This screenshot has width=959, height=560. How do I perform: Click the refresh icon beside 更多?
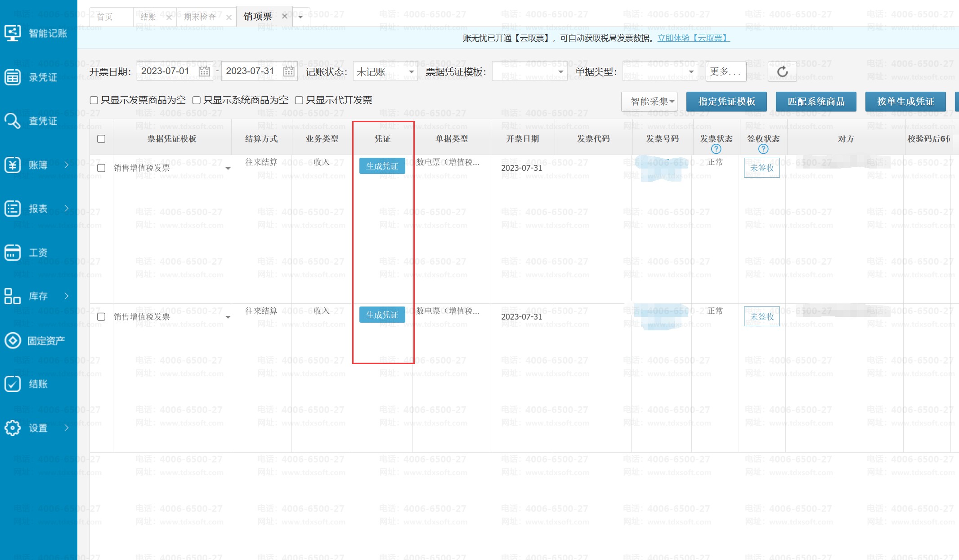tap(782, 71)
